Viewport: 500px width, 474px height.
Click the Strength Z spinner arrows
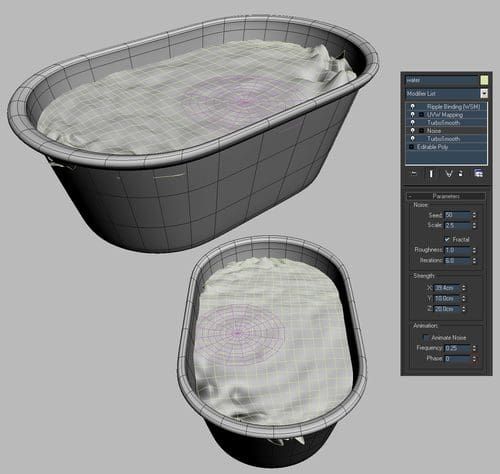click(x=464, y=309)
